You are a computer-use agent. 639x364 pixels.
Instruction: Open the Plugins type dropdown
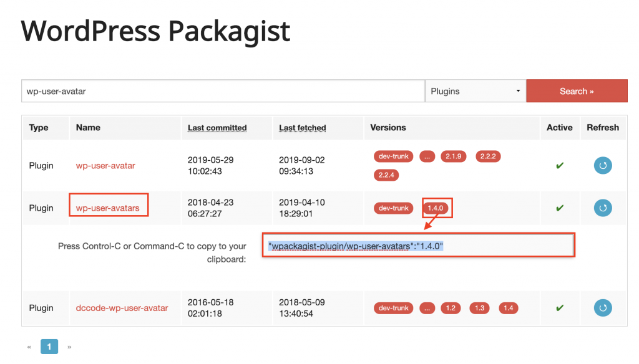(476, 91)
